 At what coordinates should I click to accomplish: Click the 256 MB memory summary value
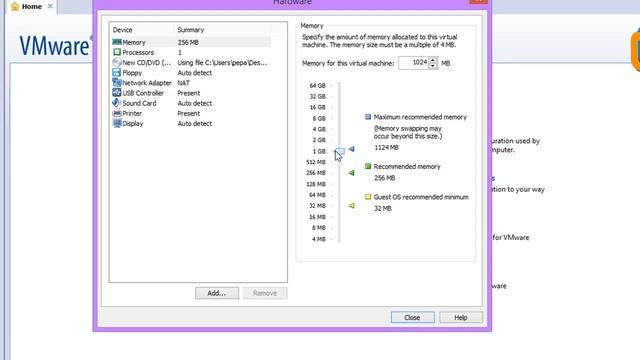coord(188,42)
